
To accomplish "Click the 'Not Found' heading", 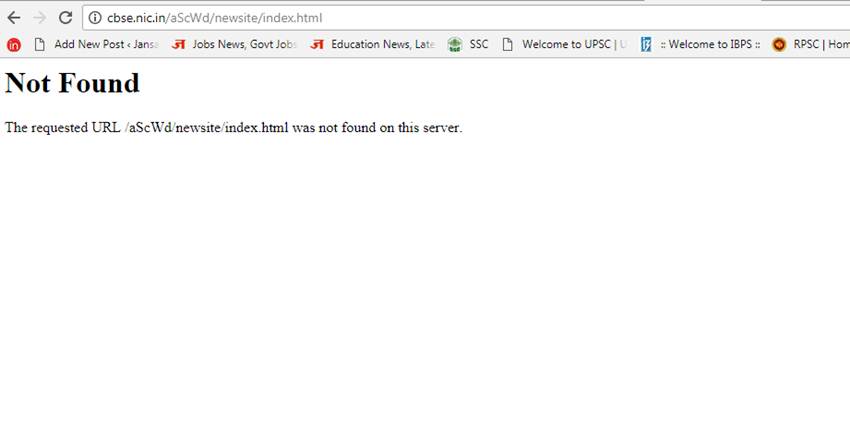I will pyautogui.click(x=72, y=83).
